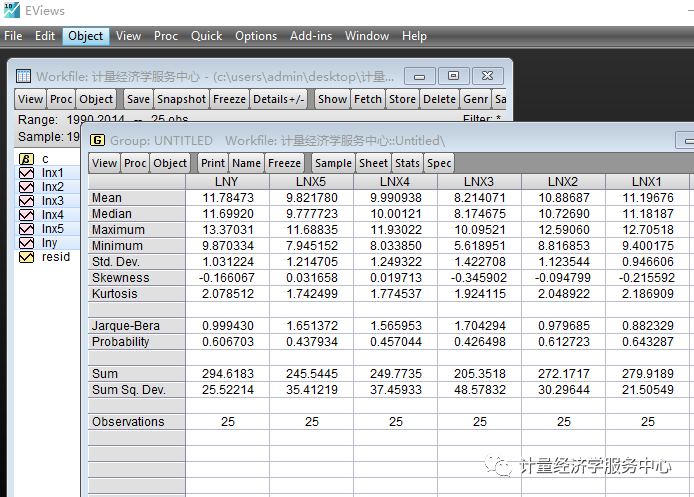Select the resid series icon
Screen dimensions: 694x497
pyautogui.click(x=27, y=257)
